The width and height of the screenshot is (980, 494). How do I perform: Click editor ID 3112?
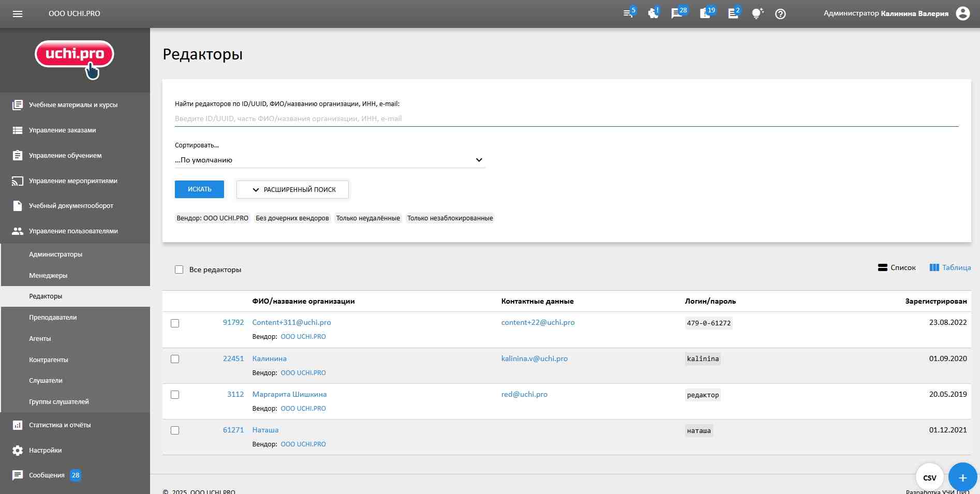235,394
